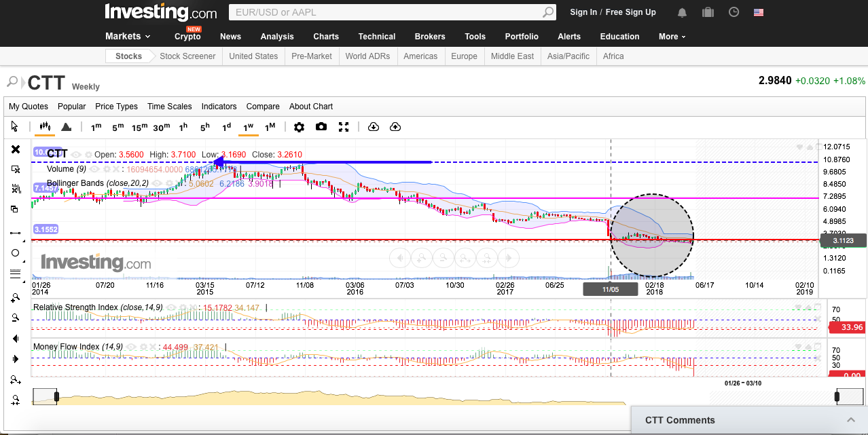Viewport: 868px width, 435px height.
Task: Expand the More navigation dropdown
Action: point(672,37)
